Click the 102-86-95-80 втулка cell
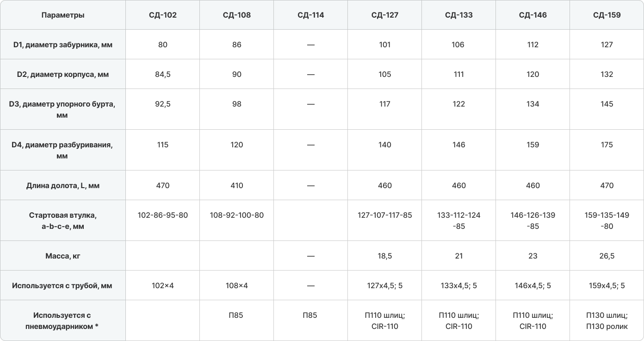The height and width of the screenshot is (341, 644). coord(163,221)
